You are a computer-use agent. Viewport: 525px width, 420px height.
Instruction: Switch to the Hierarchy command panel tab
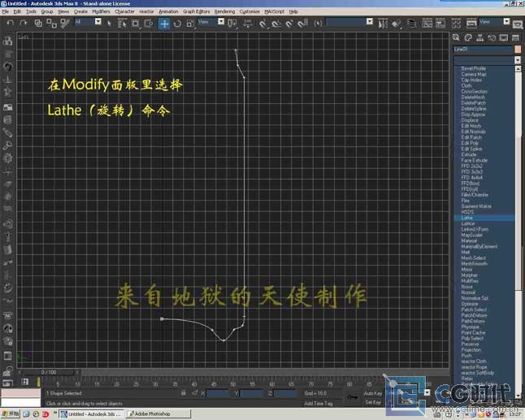479,38
